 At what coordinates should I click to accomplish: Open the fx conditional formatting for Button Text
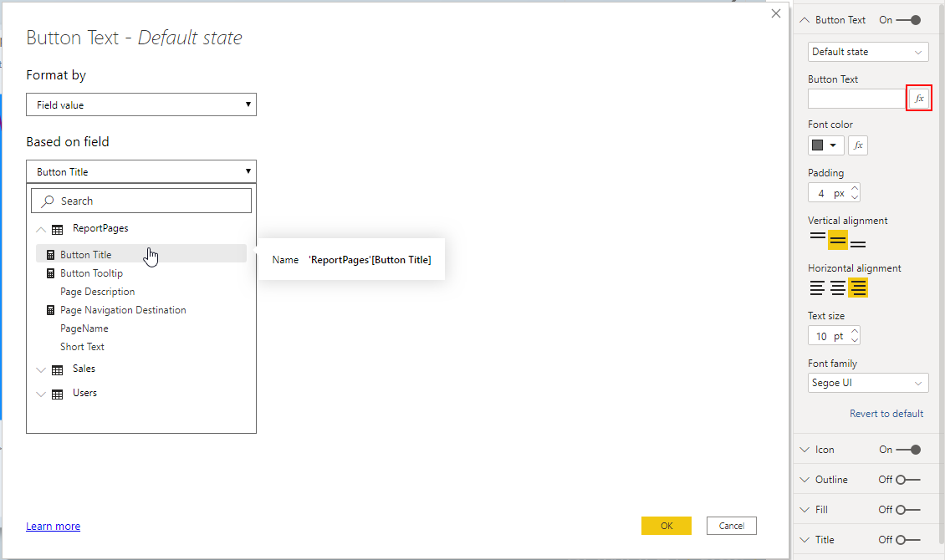tap(918, 98)
